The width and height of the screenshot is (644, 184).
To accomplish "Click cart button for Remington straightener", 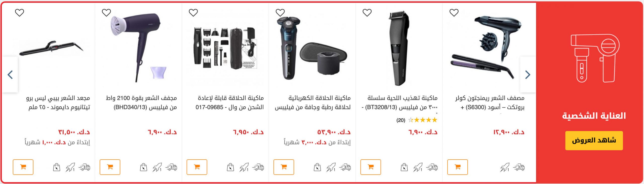I will (x=458, y=167).
